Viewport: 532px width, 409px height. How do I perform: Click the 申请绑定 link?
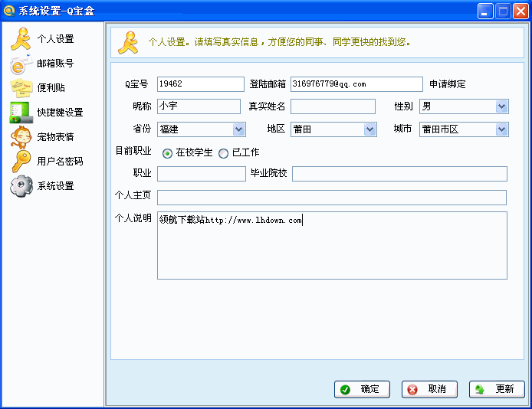pyautogui.click(x=448, y=84)
